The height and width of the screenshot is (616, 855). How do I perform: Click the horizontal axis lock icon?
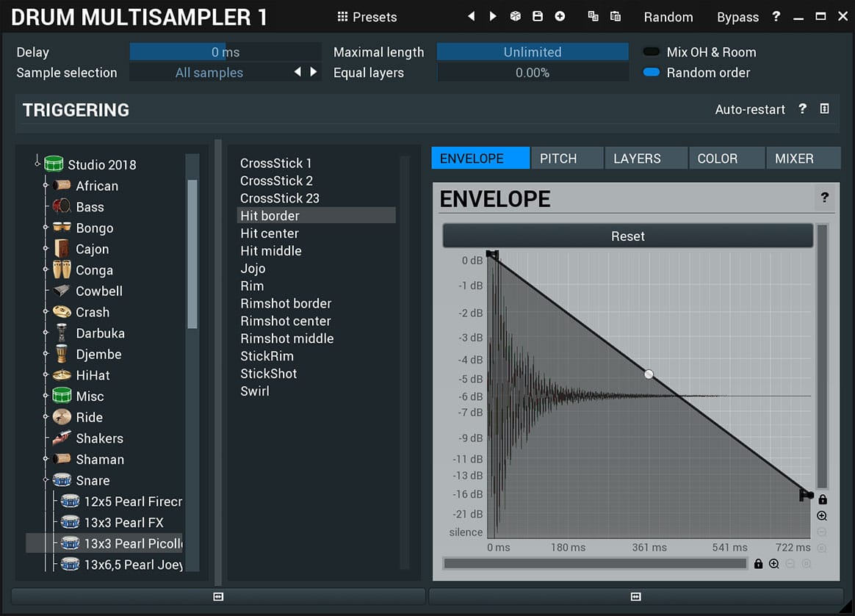[758, 564]
